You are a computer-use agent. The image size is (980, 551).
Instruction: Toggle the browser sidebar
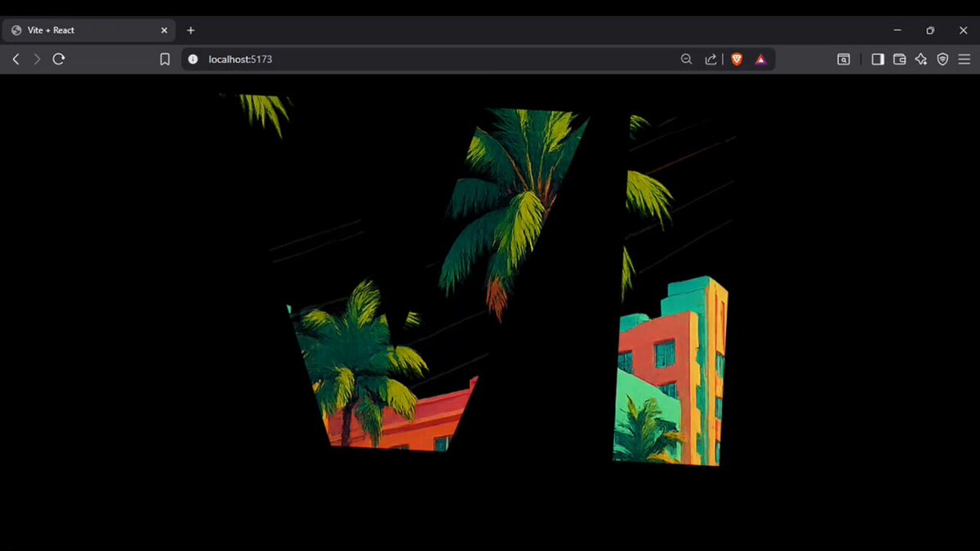(878, 60)
